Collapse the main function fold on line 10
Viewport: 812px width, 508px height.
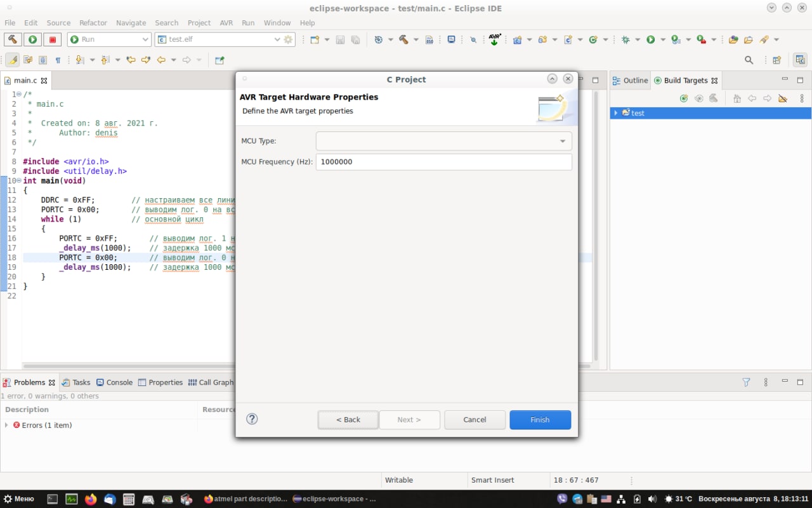(19, 181)
